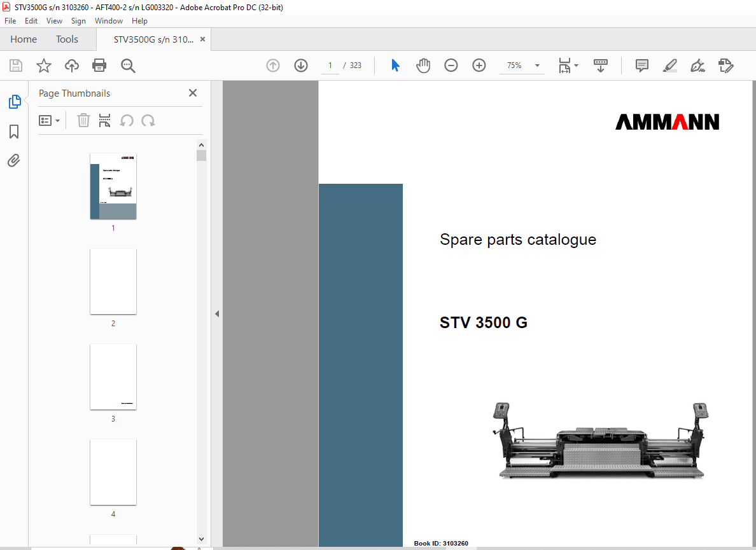The image size is (756, 550).
Task: Click the 'Book ID: 3103260' text
Action: pyautogui.click(x=441, y=543)
